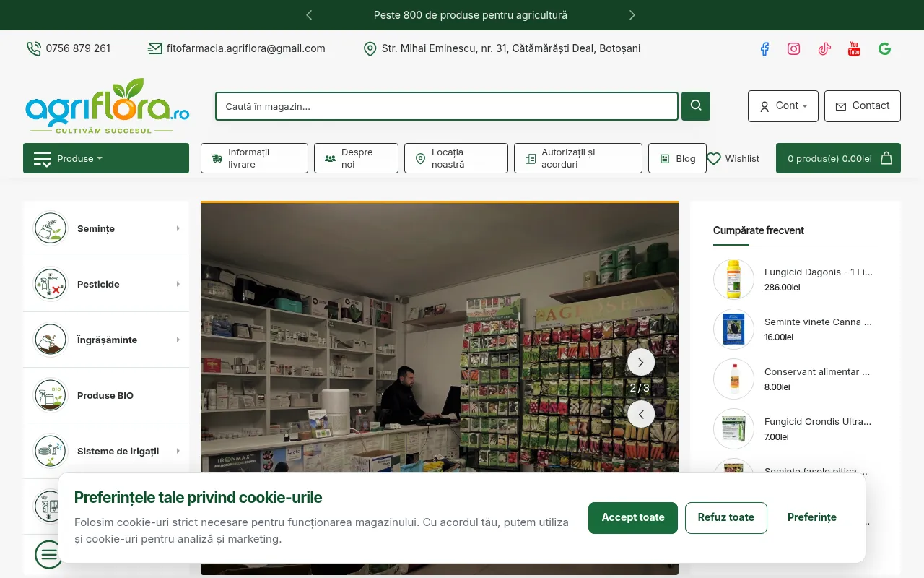The image size is (924, 578).
Task: Click the Sisteme de irigații category icon
Action: coord(51,451)
